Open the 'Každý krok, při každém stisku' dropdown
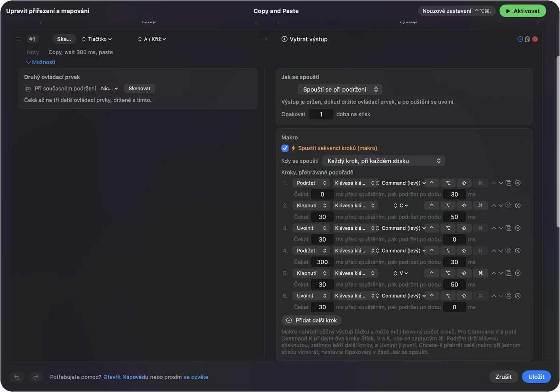 pos(384,161)
